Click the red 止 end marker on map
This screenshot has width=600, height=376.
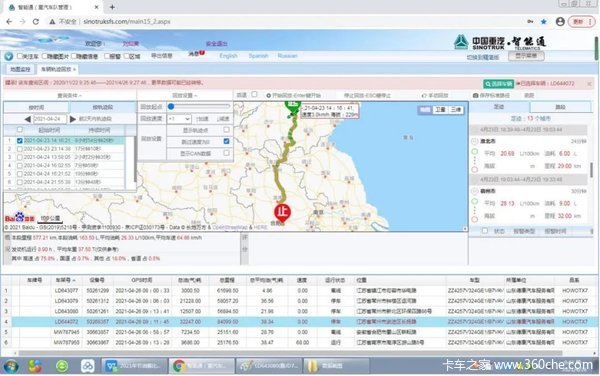click(282, 213)
